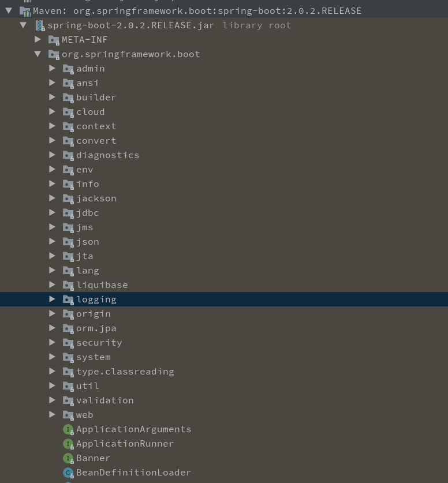
Task: Click the interface icon next to Banner
Action: [68, 458]
